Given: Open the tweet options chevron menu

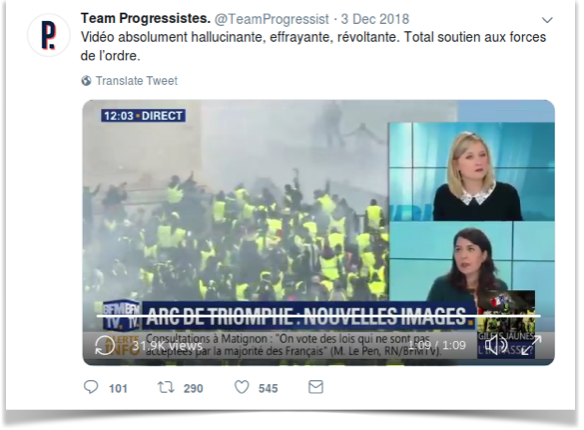Looking at the screenshot, I should pos(547,20).
